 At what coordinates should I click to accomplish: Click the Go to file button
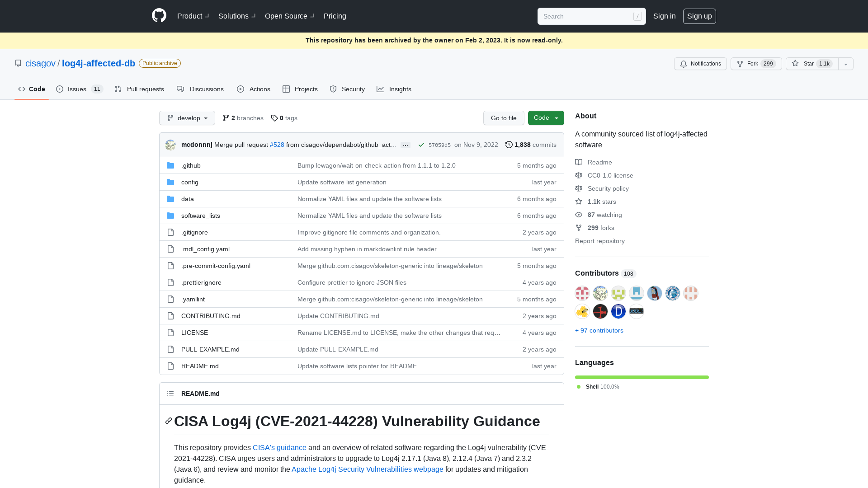pyautogui.click(x=504, y=118)
